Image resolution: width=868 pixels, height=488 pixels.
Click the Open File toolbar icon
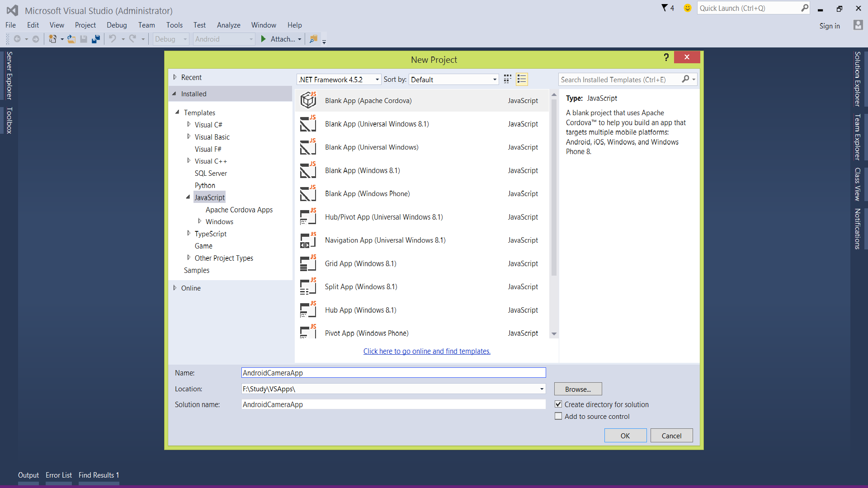click(71, 39)
